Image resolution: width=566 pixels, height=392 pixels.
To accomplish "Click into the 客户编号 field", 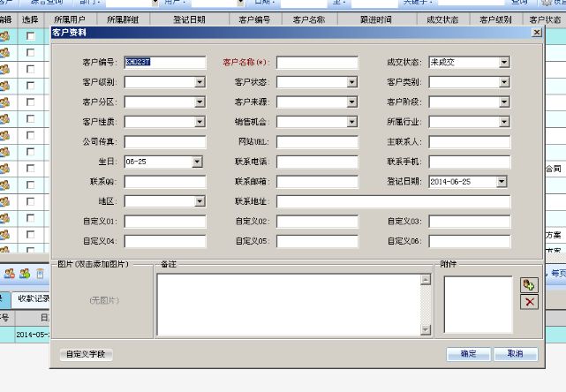I will click(x=165, y=62).
